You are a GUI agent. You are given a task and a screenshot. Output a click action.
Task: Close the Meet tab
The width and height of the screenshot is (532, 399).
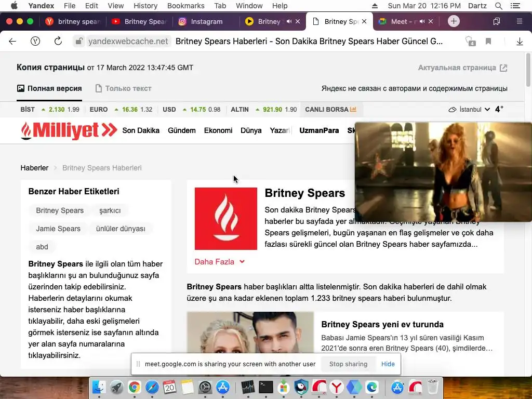click(x=431, y=21)
